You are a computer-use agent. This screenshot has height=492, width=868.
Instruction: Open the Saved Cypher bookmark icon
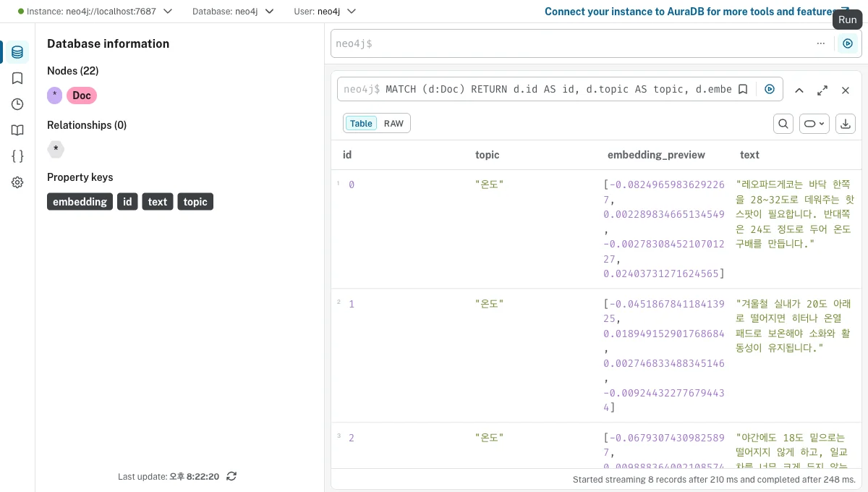click(17, 78)
